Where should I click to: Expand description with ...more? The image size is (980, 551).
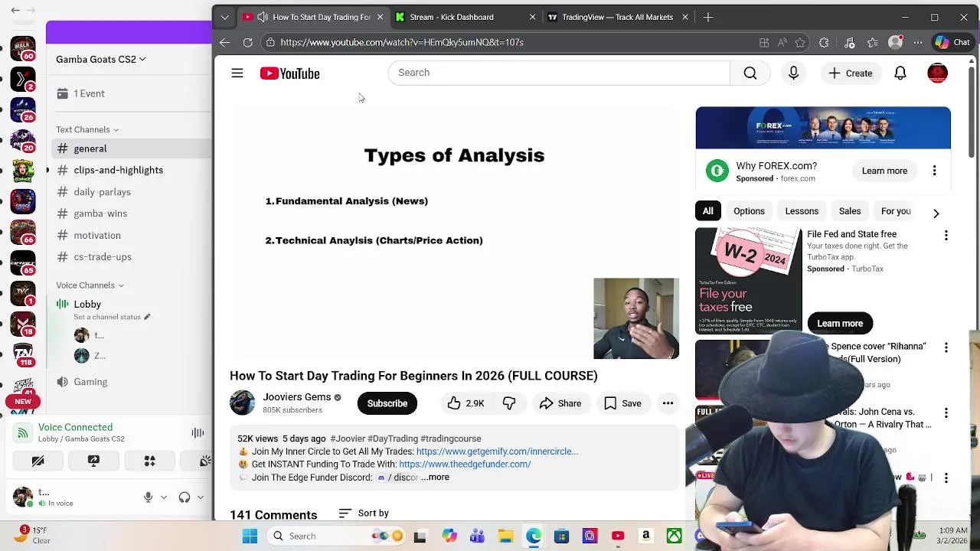pos(436,478)
